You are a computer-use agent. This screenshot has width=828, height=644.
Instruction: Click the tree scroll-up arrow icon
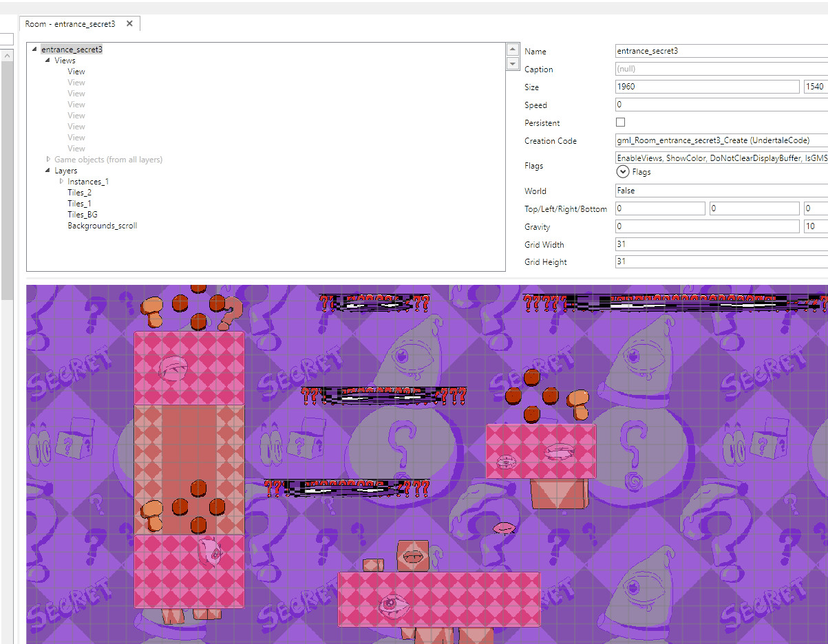[x=512, y=49]
